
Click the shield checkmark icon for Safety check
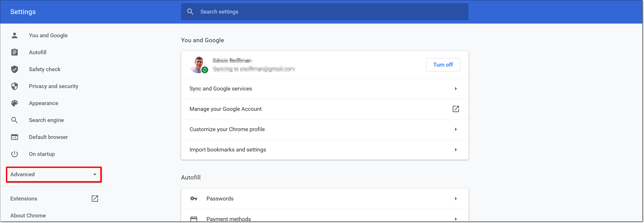[15, 69]
